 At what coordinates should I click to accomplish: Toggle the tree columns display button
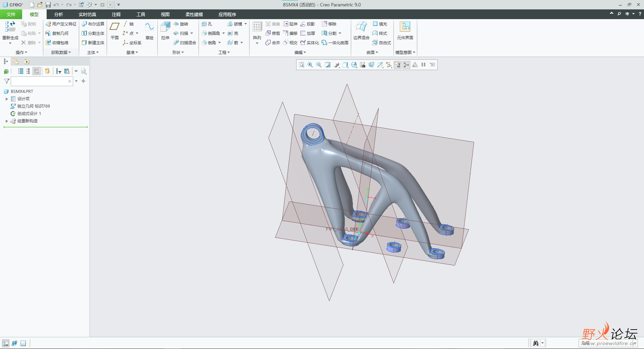pyautogui.click(x=37, y=71)
